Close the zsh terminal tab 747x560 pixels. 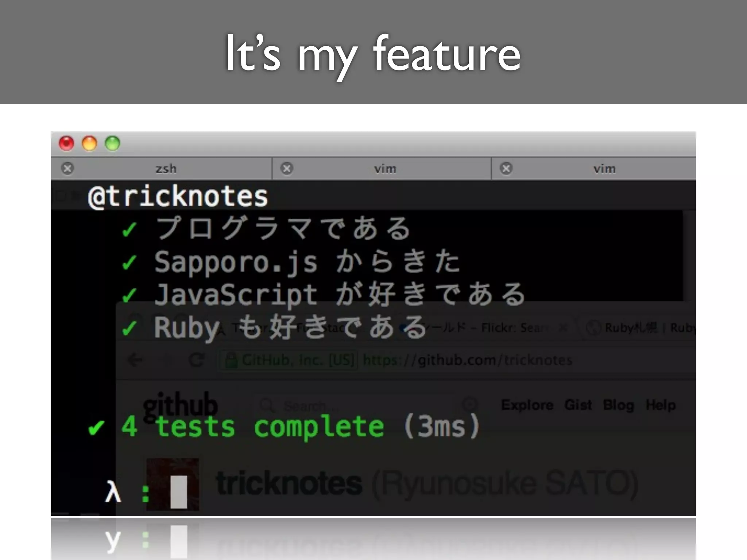[x=67, y=168]
